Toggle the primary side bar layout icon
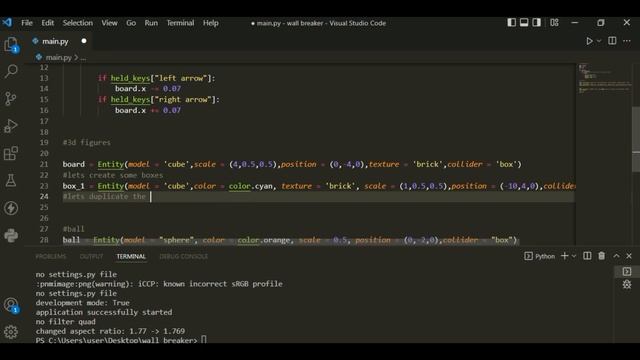Viewport: 640px width, 360px height. pos(511,23)
